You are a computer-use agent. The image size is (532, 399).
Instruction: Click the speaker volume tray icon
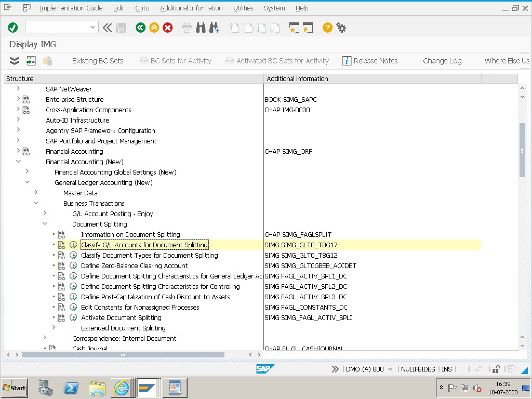477,388
